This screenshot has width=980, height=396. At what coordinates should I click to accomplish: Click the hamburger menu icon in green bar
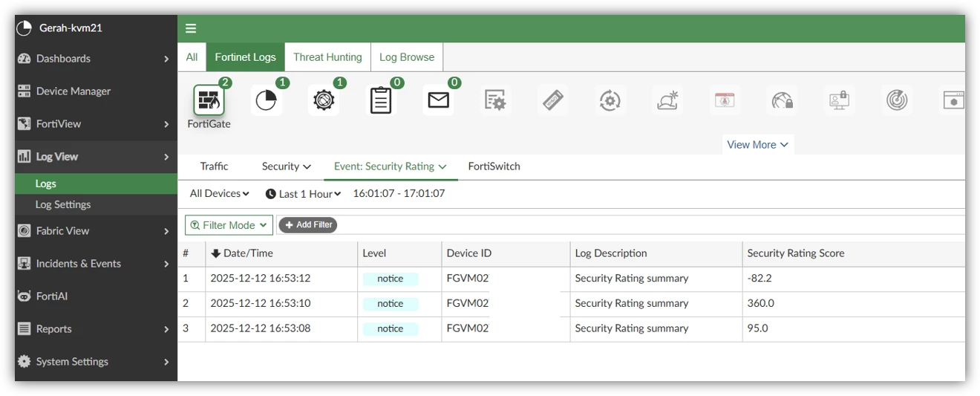point(191,28)
